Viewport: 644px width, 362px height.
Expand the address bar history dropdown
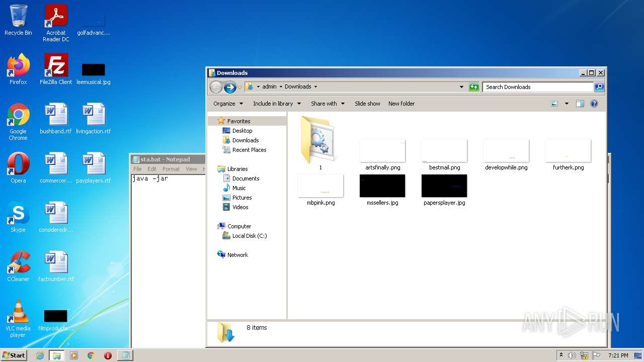pos(461,87)
